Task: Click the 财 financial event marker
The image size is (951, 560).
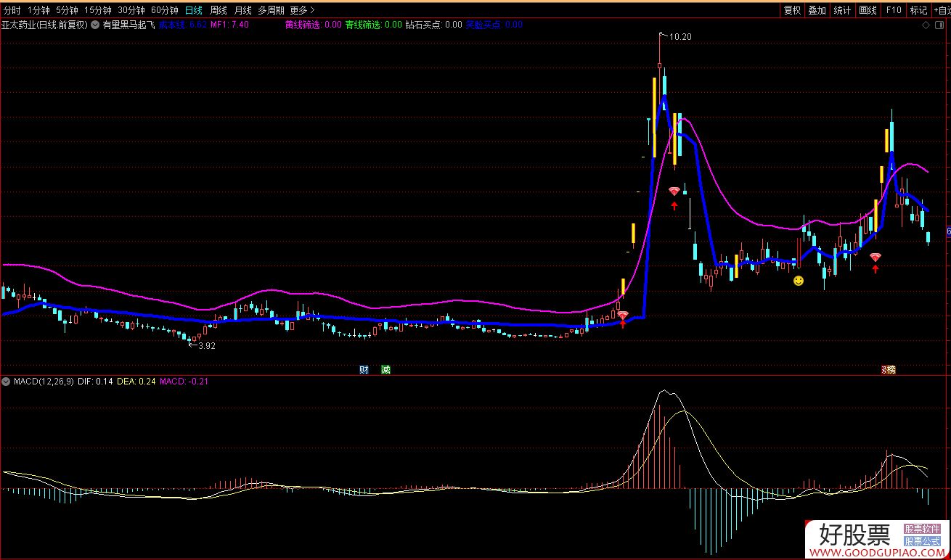Action: pos(364,370)
